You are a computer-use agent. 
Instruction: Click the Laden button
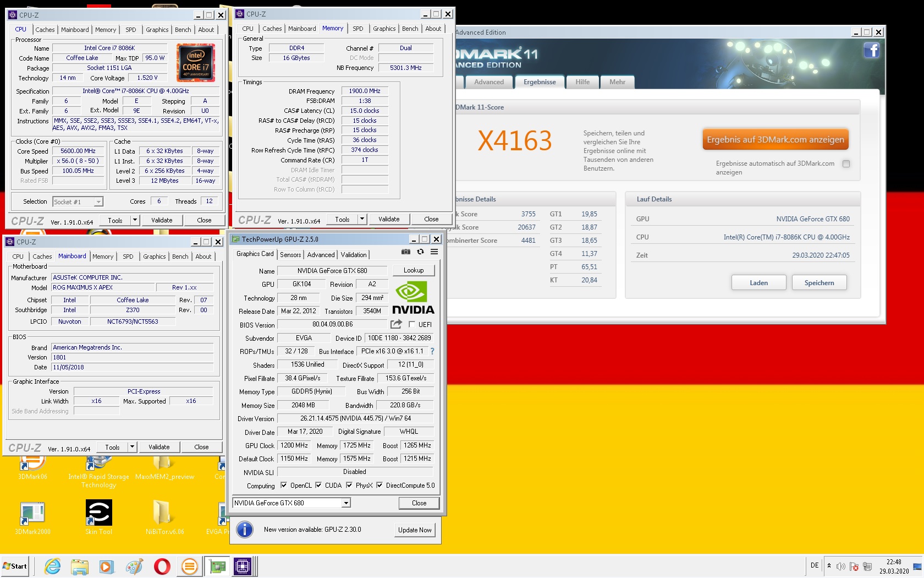759,283
